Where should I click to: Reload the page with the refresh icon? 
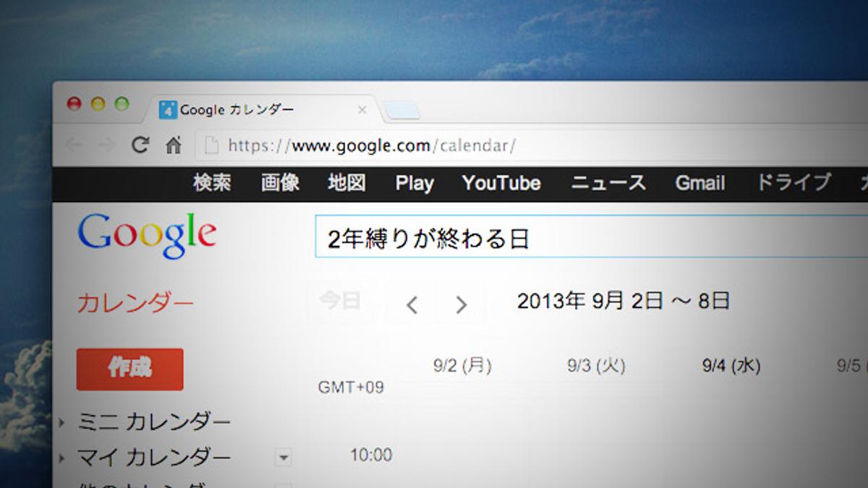140,145
